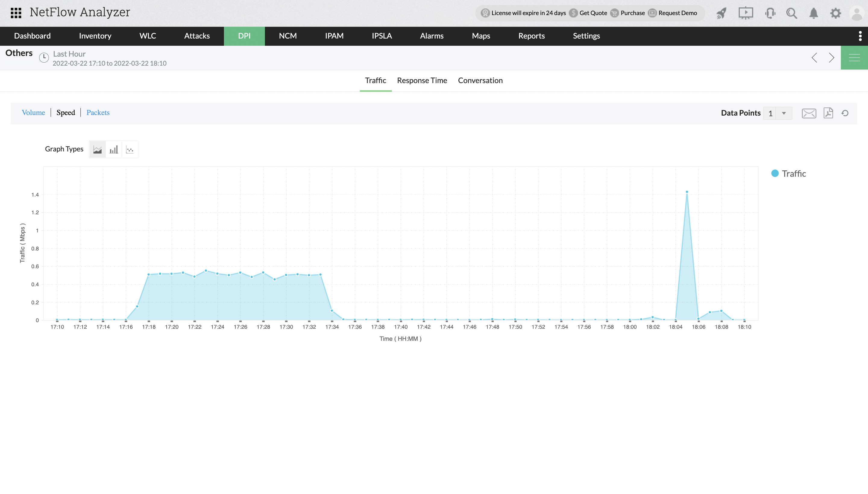Click the search magnifier in the header

(x=791, y=13)
